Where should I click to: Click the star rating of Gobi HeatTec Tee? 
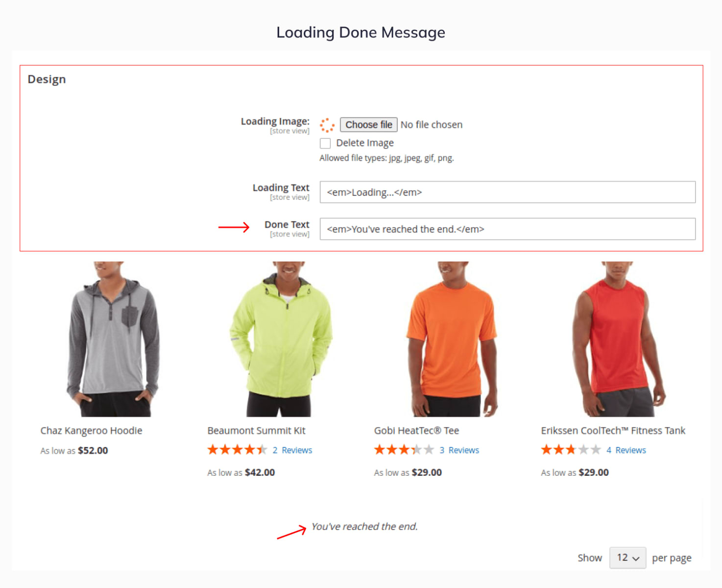(x=404, y=450)
